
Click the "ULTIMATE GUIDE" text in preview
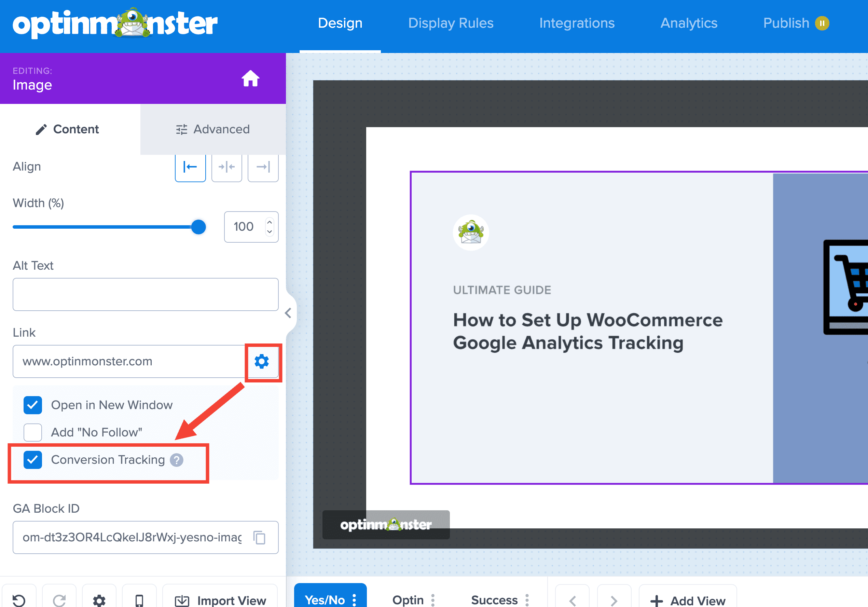(x=502, y=290)
